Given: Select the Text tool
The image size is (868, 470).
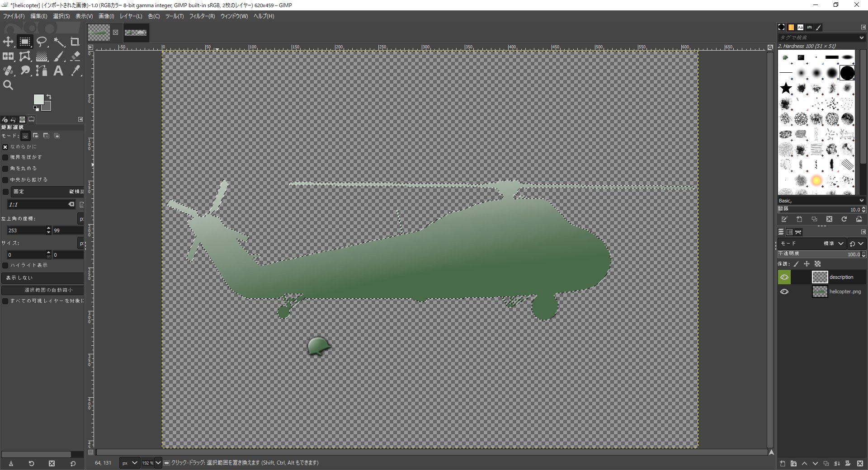Looking at the screenshot, I should pos(59,71).
